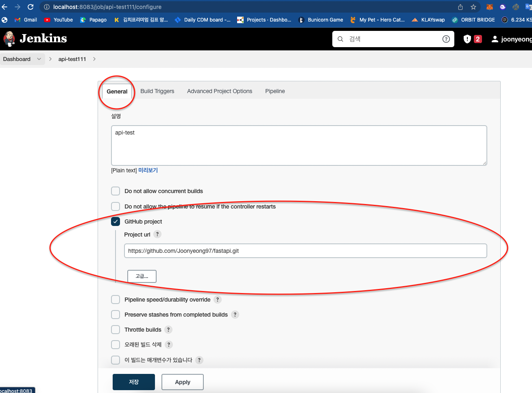Click the first globe bookmark icon

pyautogui.click(x=4, y=20)
